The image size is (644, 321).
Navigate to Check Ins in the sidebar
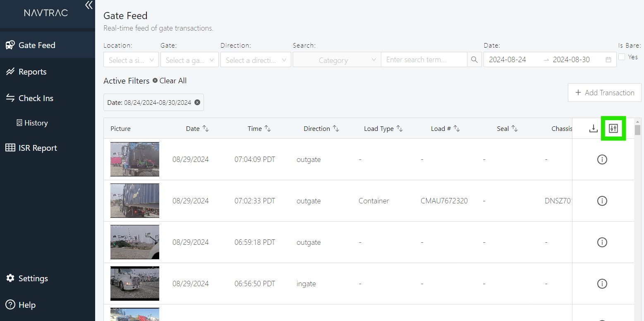[x=36, y=98]
